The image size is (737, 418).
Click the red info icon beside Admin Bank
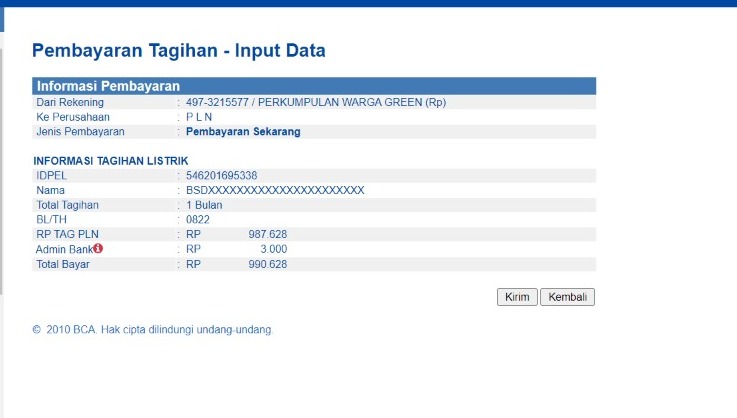pyautogui.click(x=99, y=249)
